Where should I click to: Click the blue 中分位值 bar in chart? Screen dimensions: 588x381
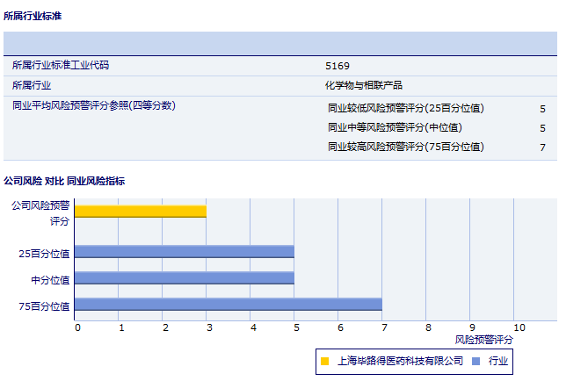click(x=185, y=278)
